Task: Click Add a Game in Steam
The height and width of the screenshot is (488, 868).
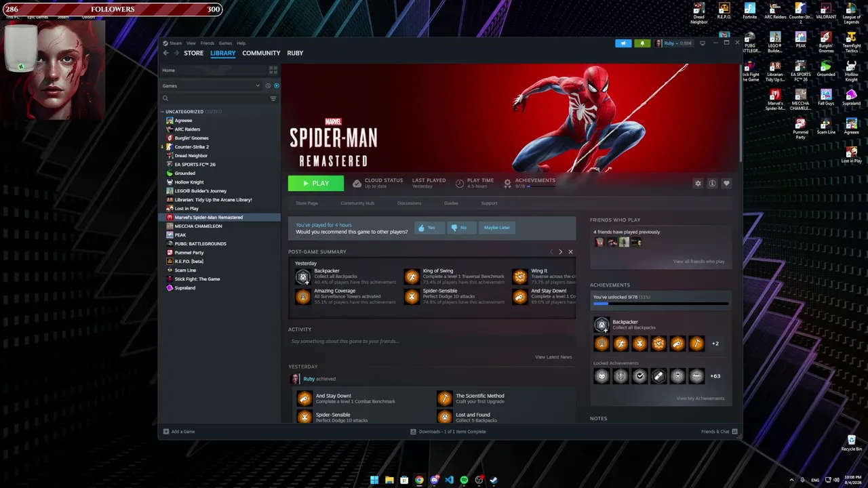Action: pos(179,432)
